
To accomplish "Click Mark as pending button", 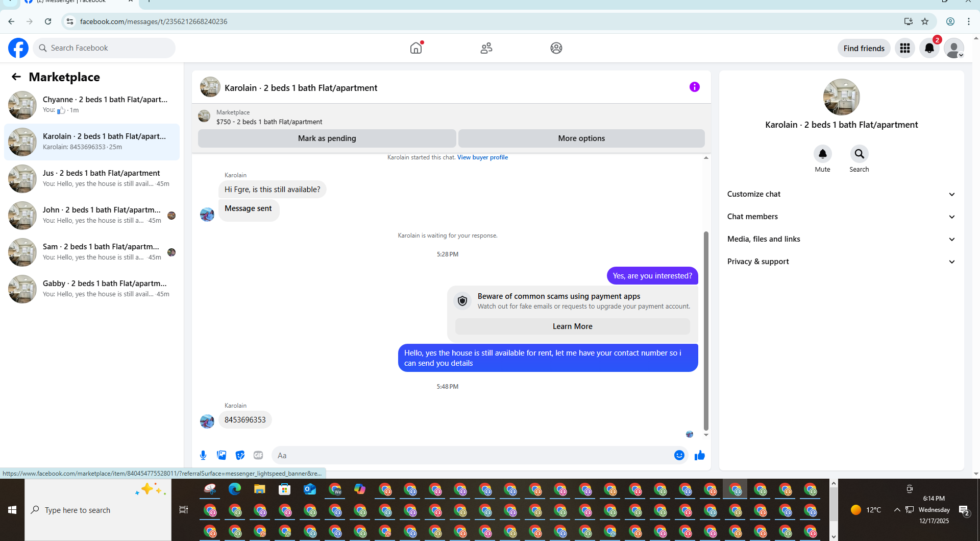I will point(327,138).
